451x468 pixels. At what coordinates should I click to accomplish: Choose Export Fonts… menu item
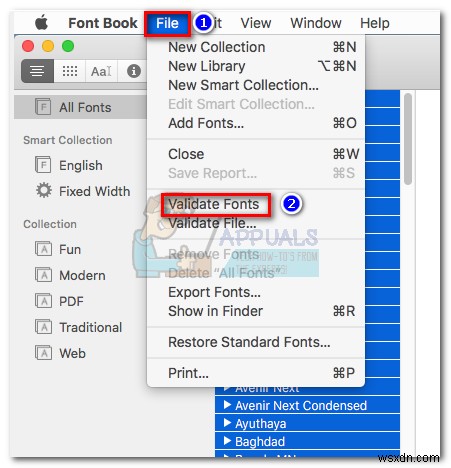click(256, 292)
